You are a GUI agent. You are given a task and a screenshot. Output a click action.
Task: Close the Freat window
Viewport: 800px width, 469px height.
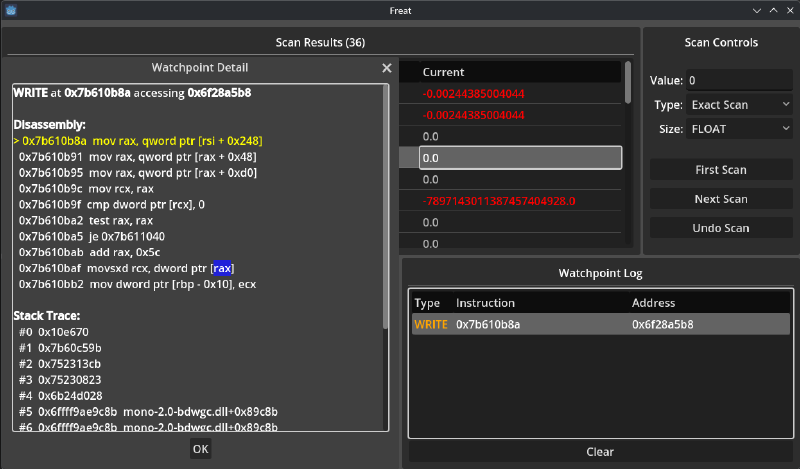(788, 10)
